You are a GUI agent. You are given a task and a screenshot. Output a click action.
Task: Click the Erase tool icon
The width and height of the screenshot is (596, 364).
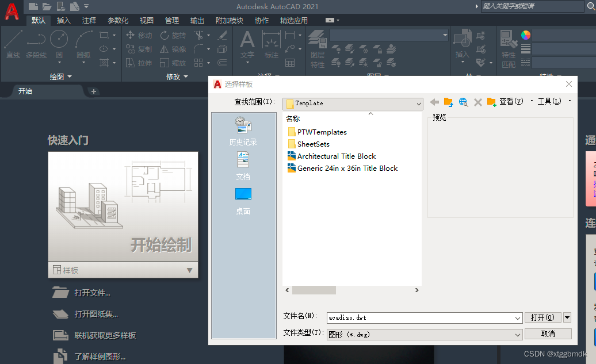coord(223,35)
